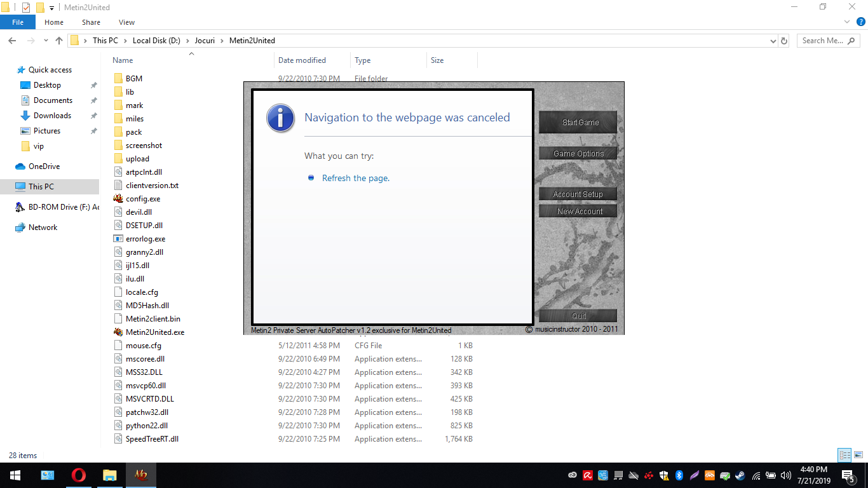This screenshot has width=868, height=488.
Task: Refresh the current folder view
Action: coord(784,41)
